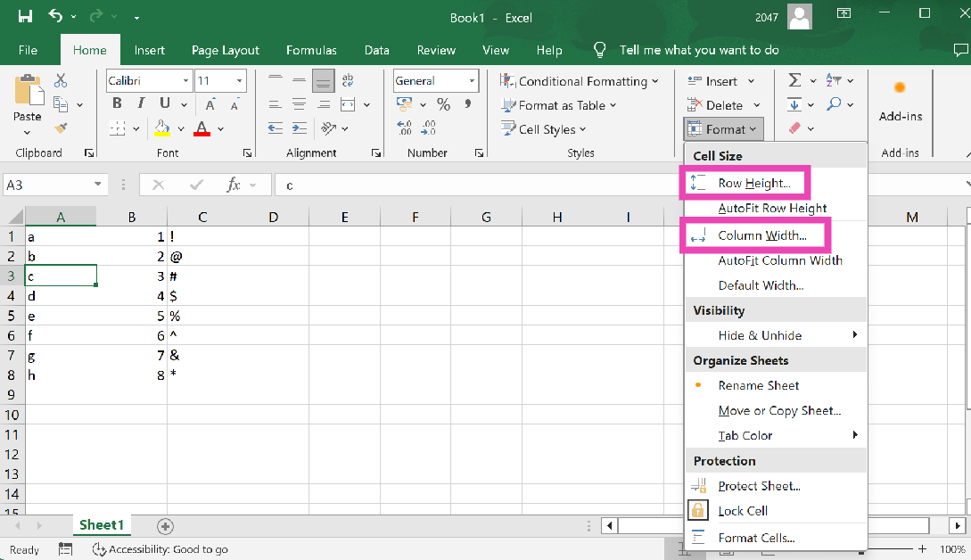Toggle Bold formatting
Screen dimensions: 971x560
coord(117,104)
